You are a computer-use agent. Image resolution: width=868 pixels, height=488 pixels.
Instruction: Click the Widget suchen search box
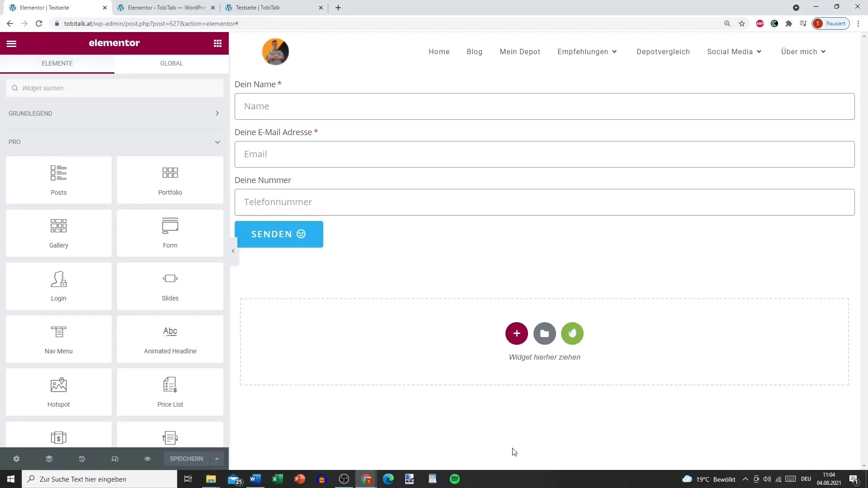114,88
